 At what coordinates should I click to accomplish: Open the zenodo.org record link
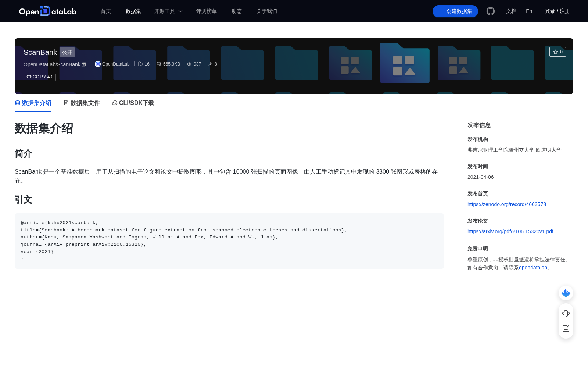[507, 204]
